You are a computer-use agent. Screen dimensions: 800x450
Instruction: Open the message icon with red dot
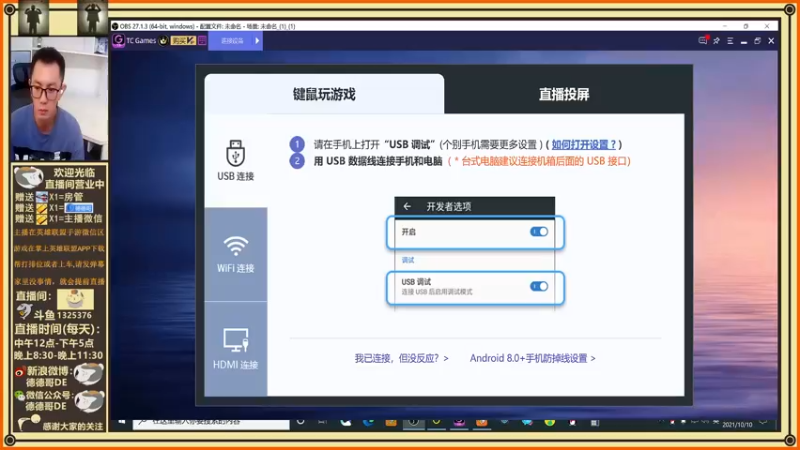tap(703, 40)
